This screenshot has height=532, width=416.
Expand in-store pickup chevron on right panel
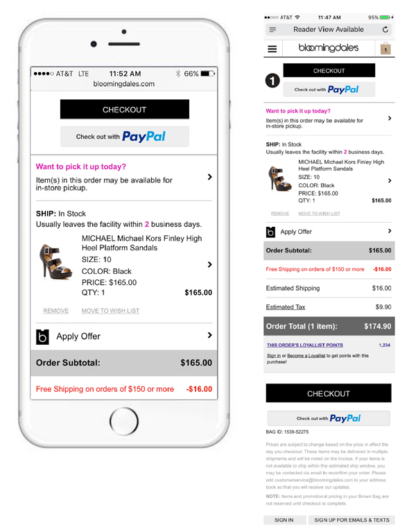click(390, 118)
